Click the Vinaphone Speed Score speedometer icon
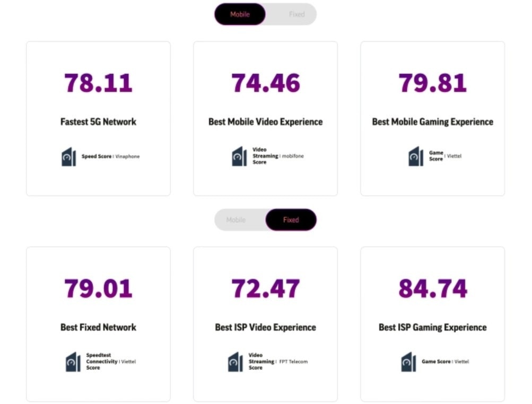This screenshot has height=404, width=532. pos(69,157)
